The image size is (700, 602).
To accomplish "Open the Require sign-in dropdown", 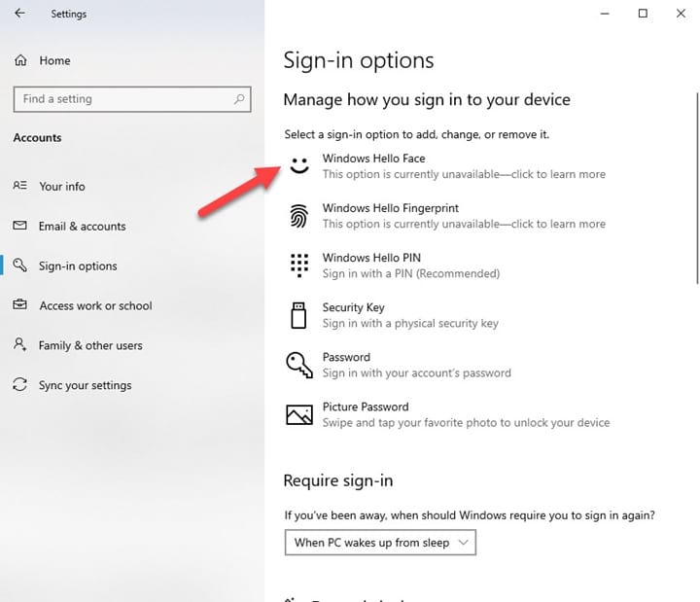I will [380, 543].
